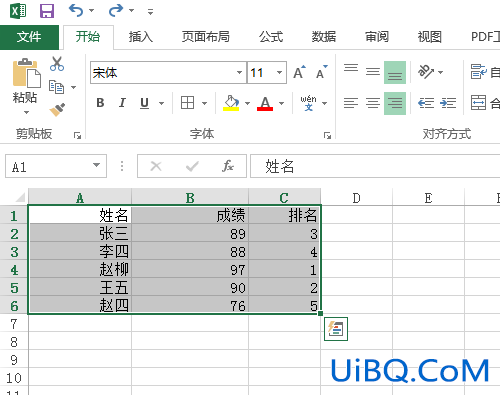Click the Cut scissors icon
500x395 pixels.
click(57, 64)
